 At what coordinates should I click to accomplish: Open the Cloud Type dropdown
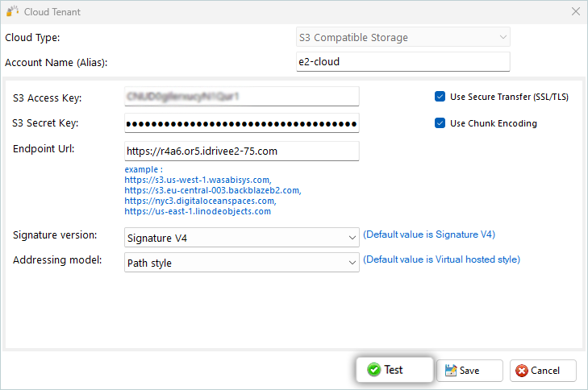pos(402,38)
